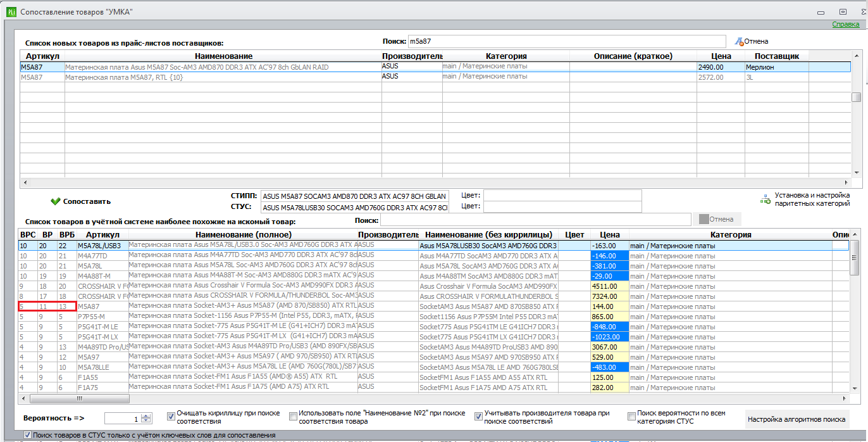Click the lower table vertical scrollbar thumb

click(x=854, y=257)
